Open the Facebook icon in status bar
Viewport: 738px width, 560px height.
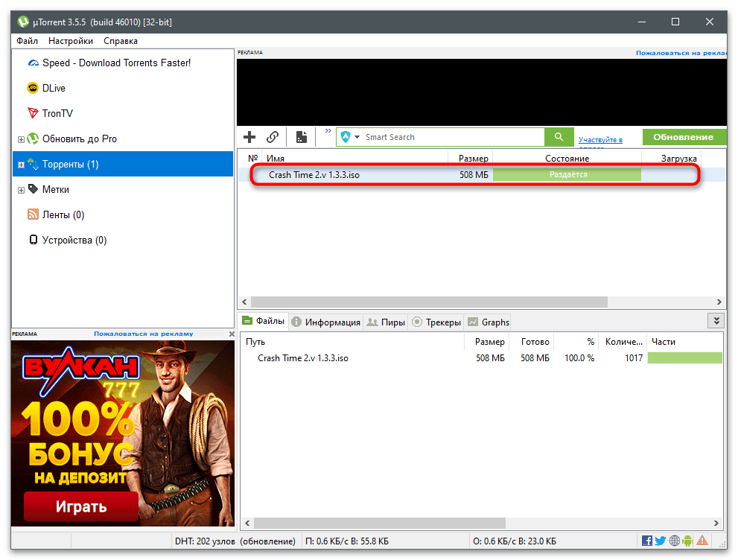(x=646, y=541)
